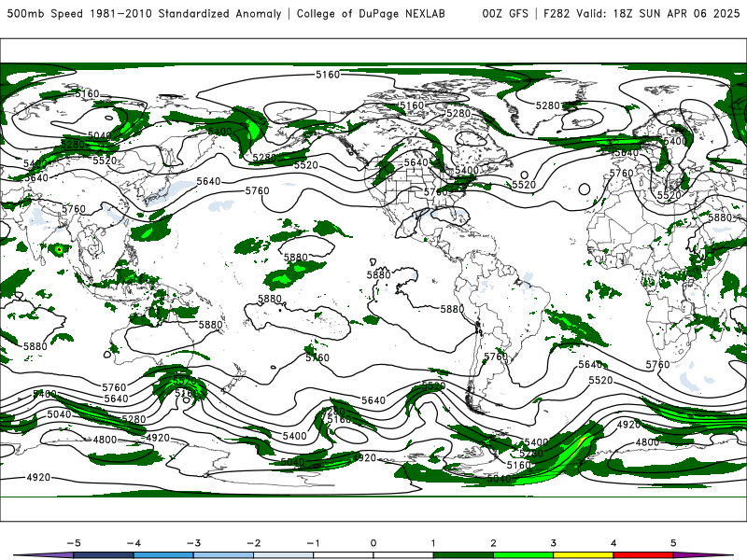Click the yellow anomaly streak in South Atlantic jet

(x=582, y=441)
